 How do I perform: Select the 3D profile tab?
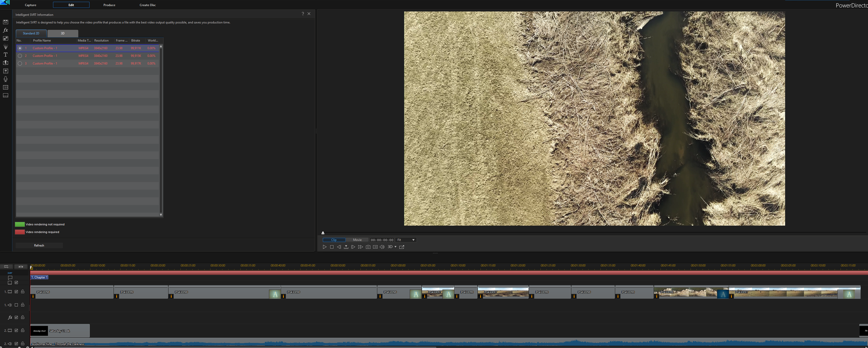click(63, 33)
